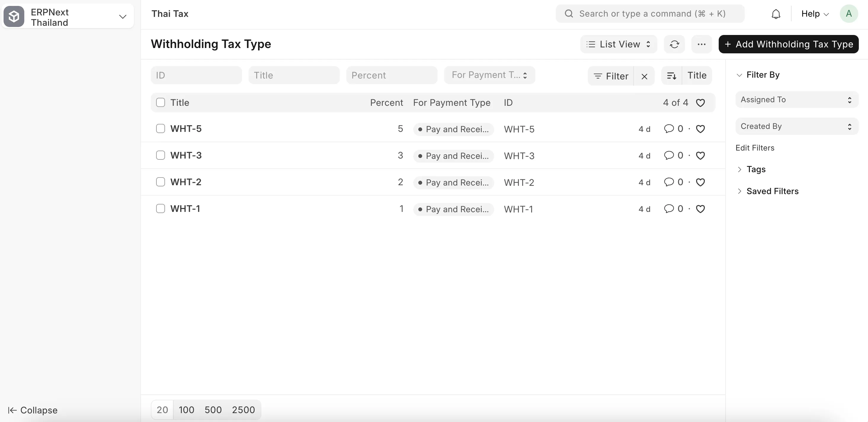Collapse the Filter By section
This screenshot has height=422, width=868.
758,75
